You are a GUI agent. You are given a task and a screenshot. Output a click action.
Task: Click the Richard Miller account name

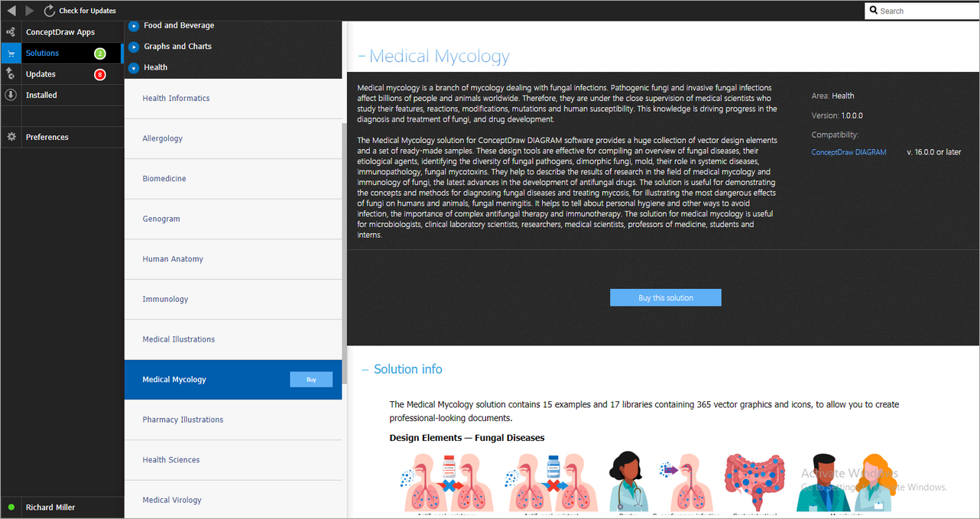tap(50, 508)
